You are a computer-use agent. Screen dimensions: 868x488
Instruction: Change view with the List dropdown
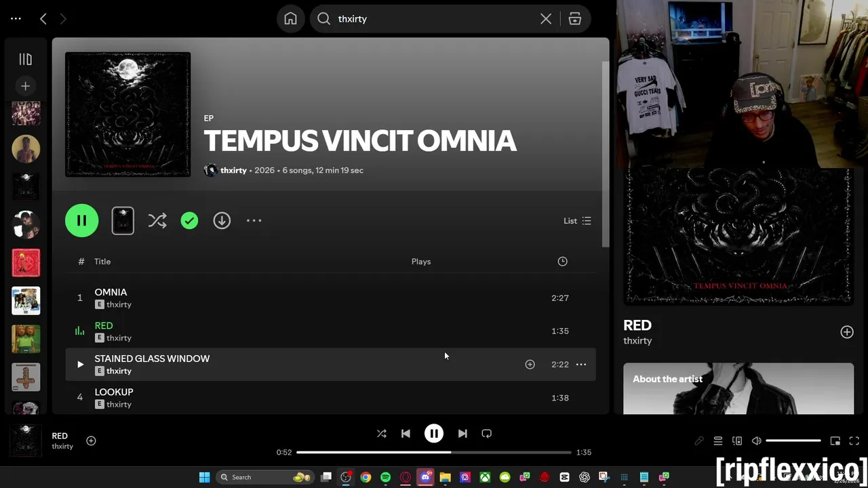tap(577, 221)
